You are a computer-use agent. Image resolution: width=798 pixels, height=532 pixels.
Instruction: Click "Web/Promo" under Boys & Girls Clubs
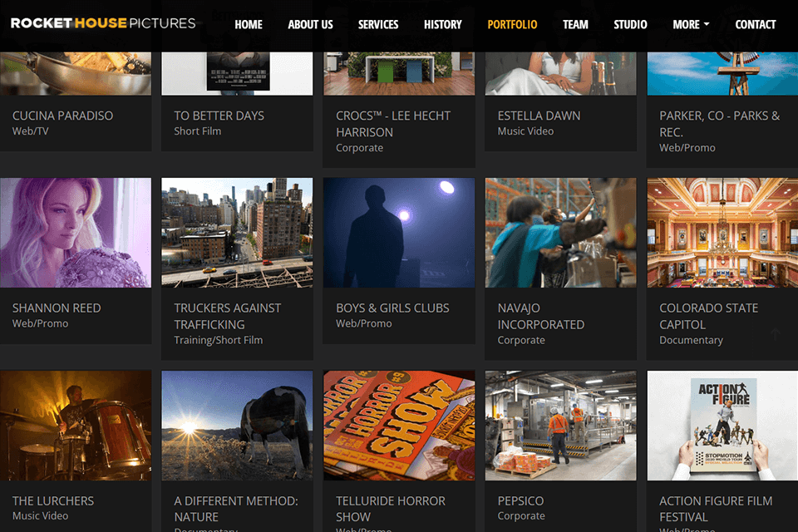364,324
